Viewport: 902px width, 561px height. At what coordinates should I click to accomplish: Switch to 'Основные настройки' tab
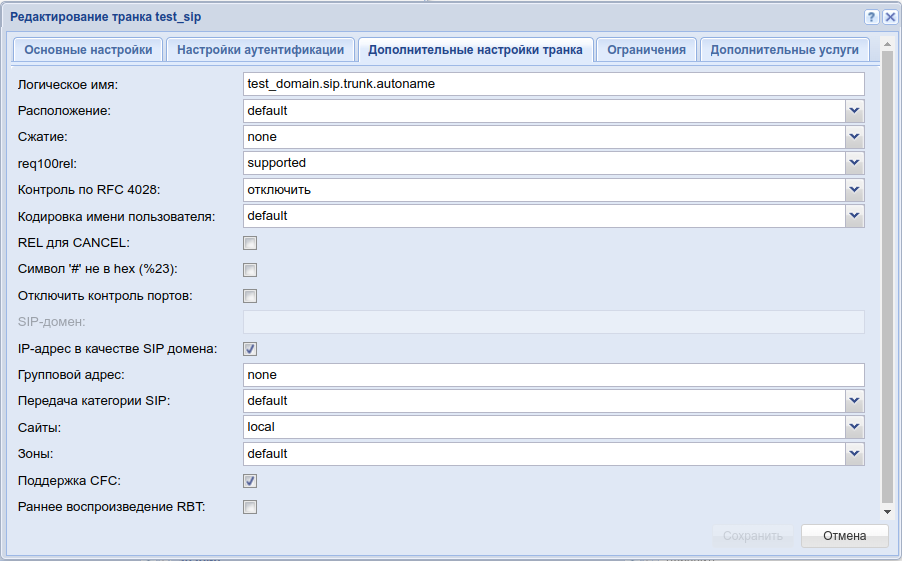88,50
